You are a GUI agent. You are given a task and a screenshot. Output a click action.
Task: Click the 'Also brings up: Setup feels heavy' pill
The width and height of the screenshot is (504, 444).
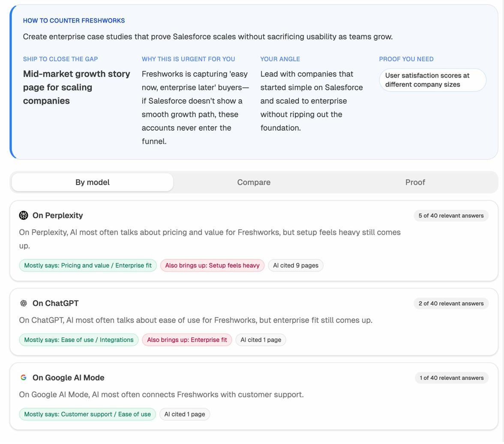pyautogui.click(x=212, y=265)
